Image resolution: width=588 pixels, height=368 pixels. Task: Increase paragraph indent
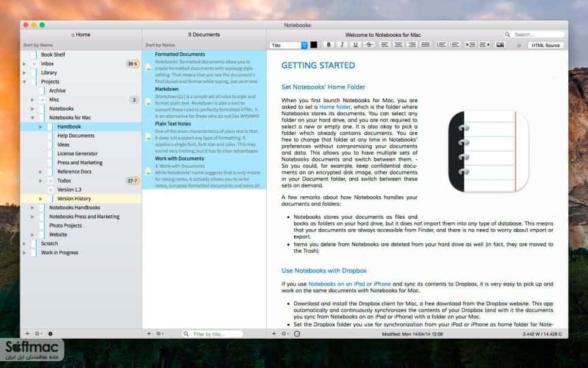click(x=471, y=45)
